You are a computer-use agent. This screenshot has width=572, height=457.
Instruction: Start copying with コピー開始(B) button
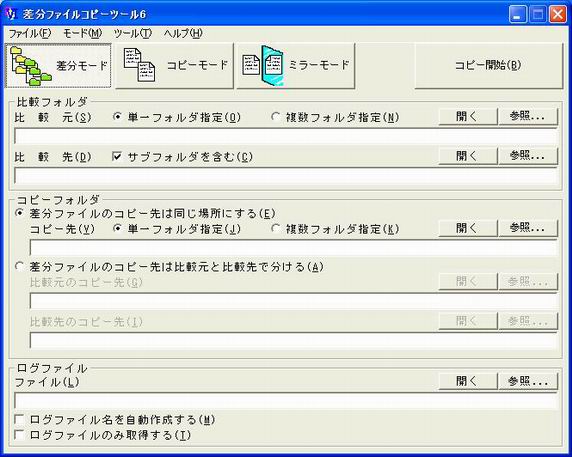[488, 66]
